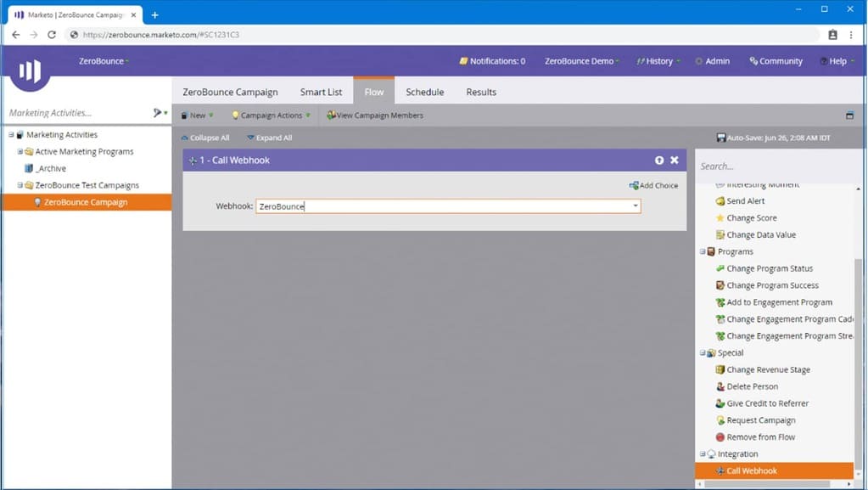Collapse the Programs folder

tap(703, 251)
